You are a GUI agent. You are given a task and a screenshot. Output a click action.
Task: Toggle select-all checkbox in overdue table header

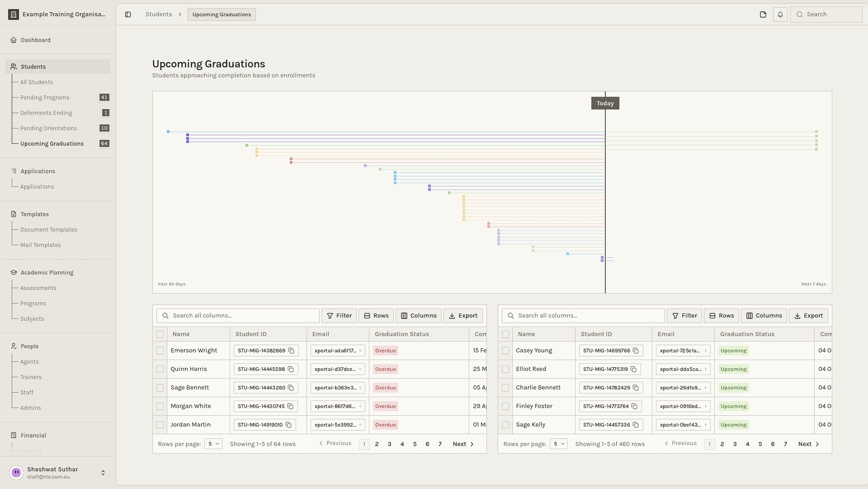coord(160,334)
